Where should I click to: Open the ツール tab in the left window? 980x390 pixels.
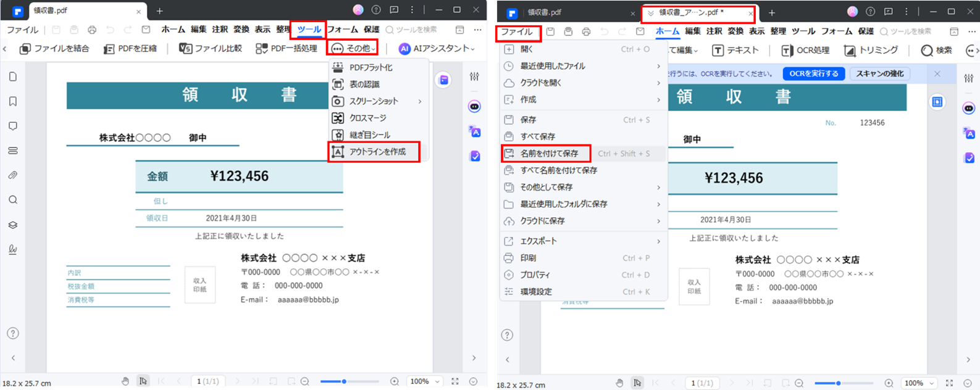(x=309, y=29)
